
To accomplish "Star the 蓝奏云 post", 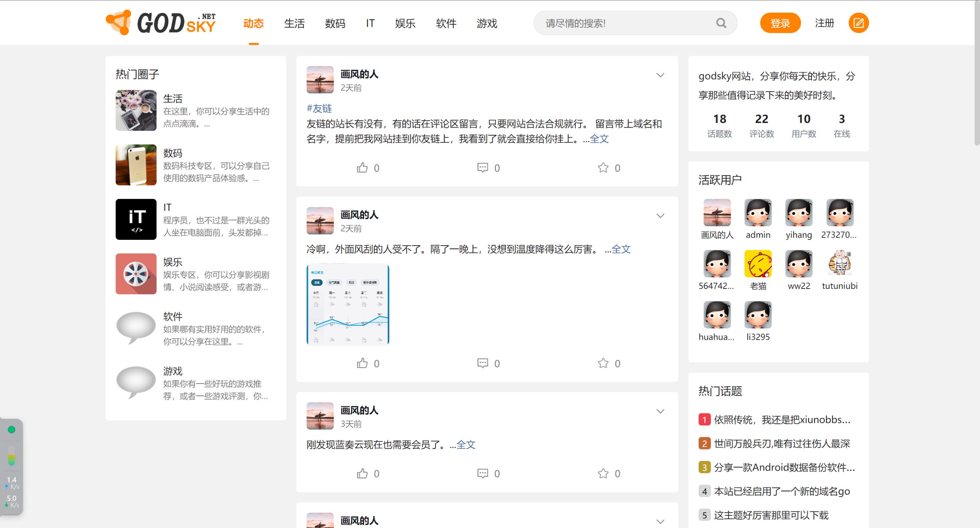I will click(x=603, y=474).
